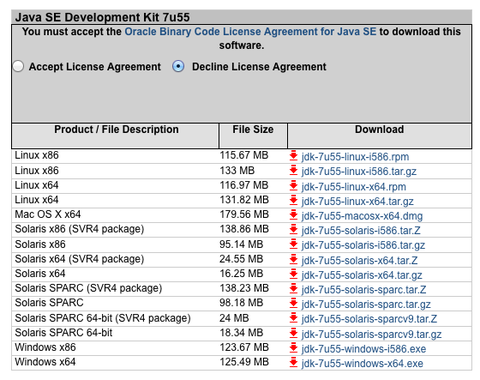
Task: Click the 116.97 MB file size value
Action: (244, 185)
